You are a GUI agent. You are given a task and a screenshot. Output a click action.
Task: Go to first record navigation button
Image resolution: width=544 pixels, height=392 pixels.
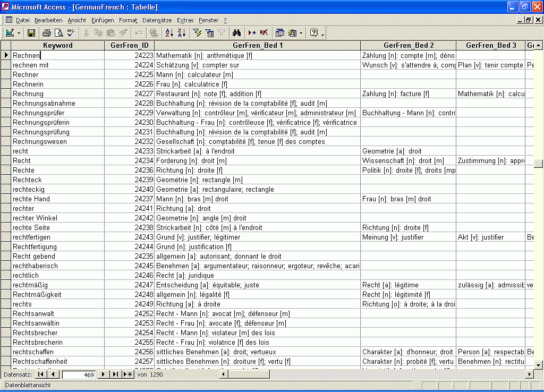pos(41,374)
